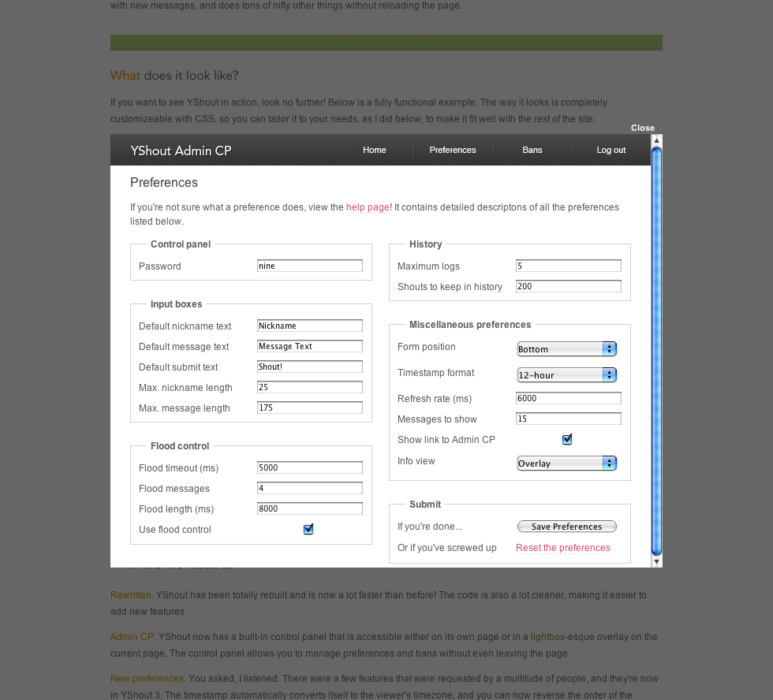Click the 'Use flood control' label text

(x=174, y=530)
